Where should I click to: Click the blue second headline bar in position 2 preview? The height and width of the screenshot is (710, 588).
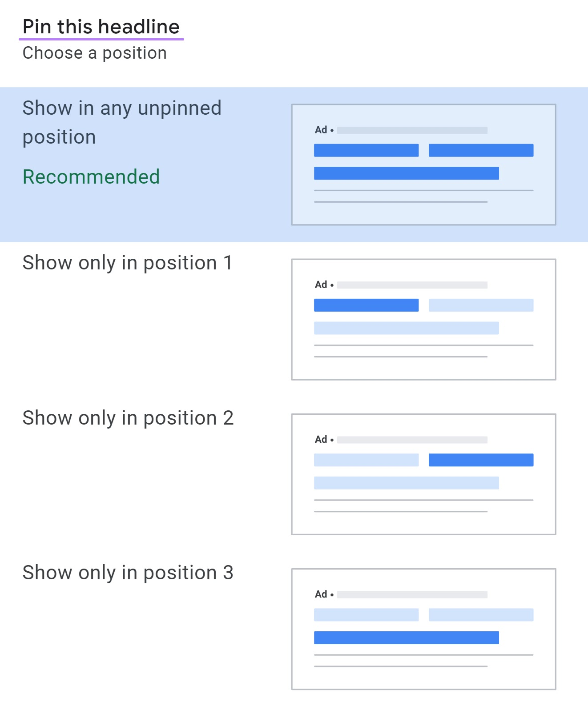tap(481, 460)
